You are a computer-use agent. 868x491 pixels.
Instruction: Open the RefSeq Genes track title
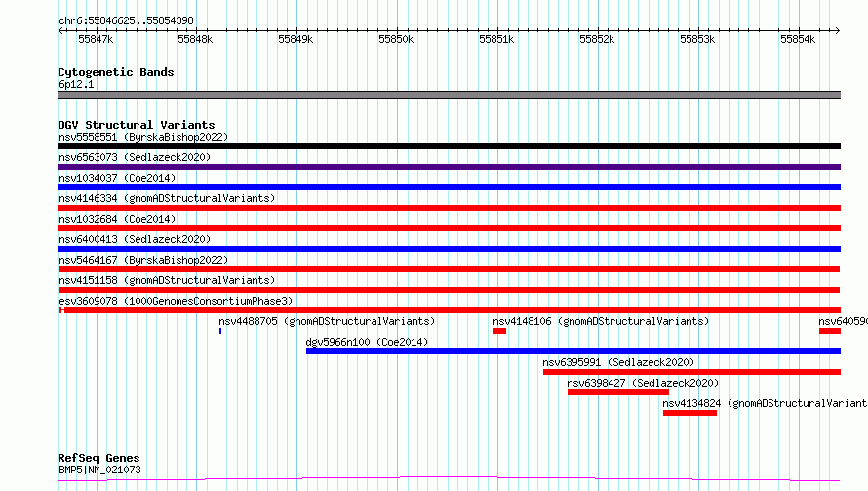pyautogui.click(x=99, y=458)
